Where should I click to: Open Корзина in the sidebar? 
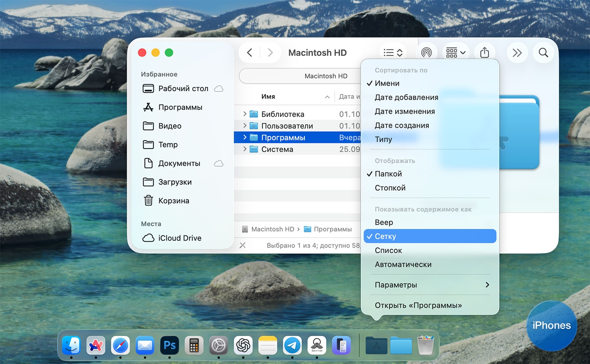(173, 201)
